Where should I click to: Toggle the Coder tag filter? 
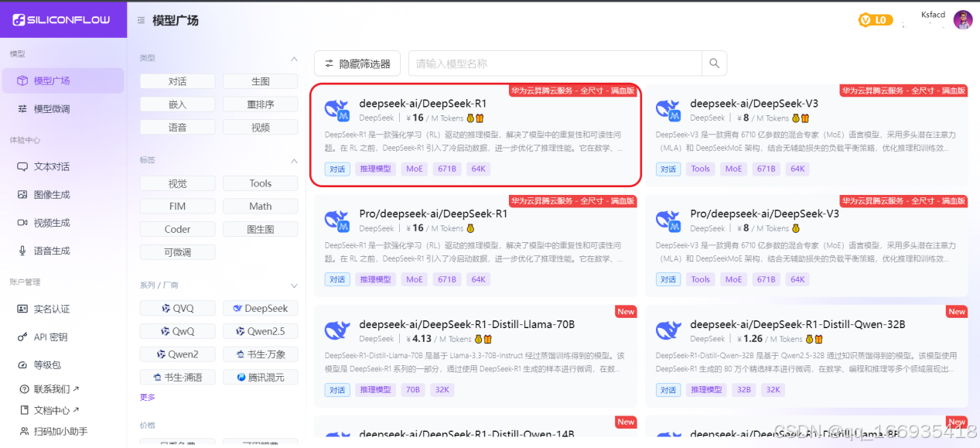coord(177,229)
